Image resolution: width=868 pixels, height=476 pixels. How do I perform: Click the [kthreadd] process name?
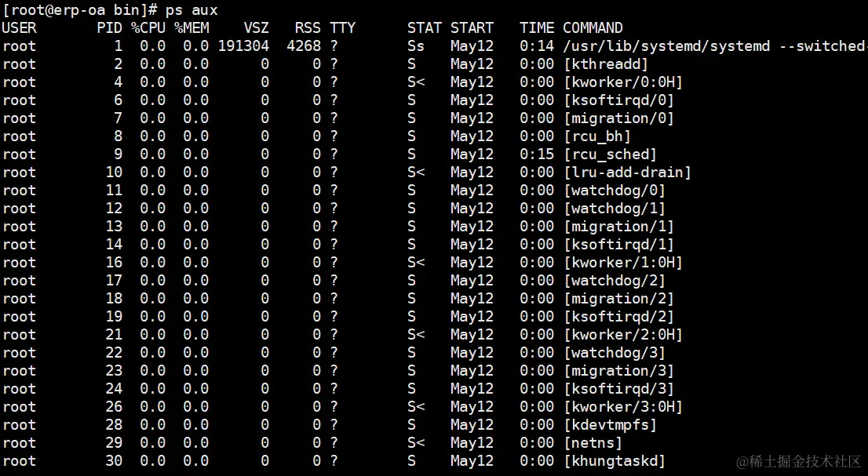click(x=606, y=64)
